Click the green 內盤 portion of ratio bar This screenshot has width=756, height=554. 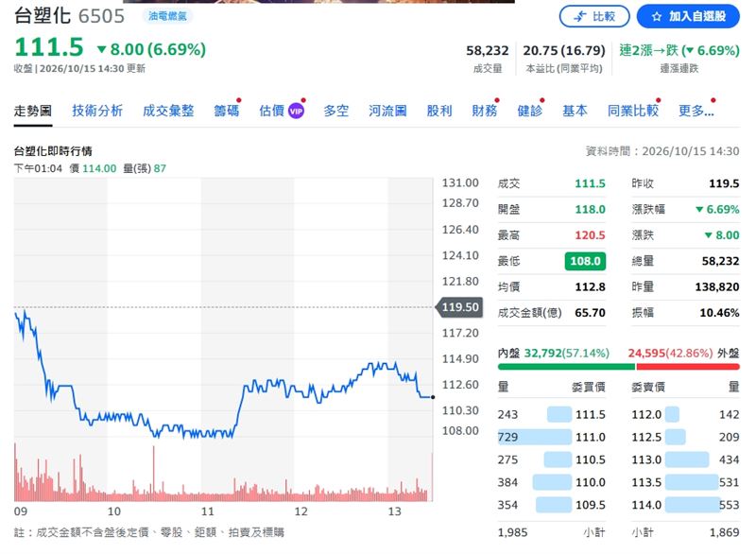(566, 367)
